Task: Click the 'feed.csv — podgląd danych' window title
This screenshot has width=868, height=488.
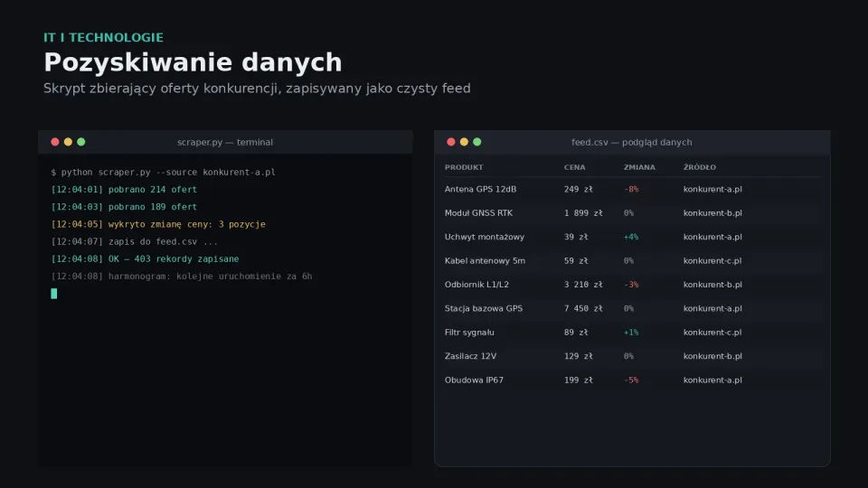Action: click(x=632, y=142)
